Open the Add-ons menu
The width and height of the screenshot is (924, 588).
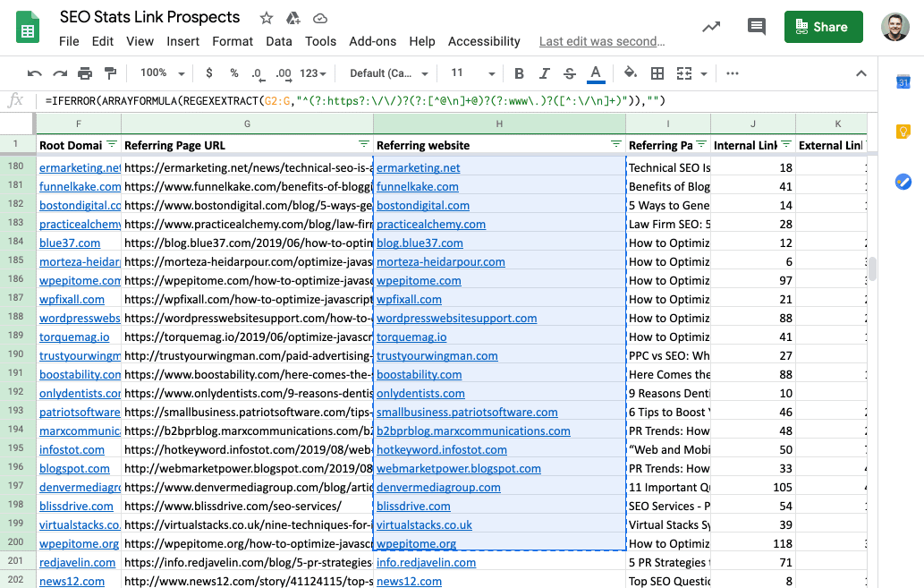[372, 41]
